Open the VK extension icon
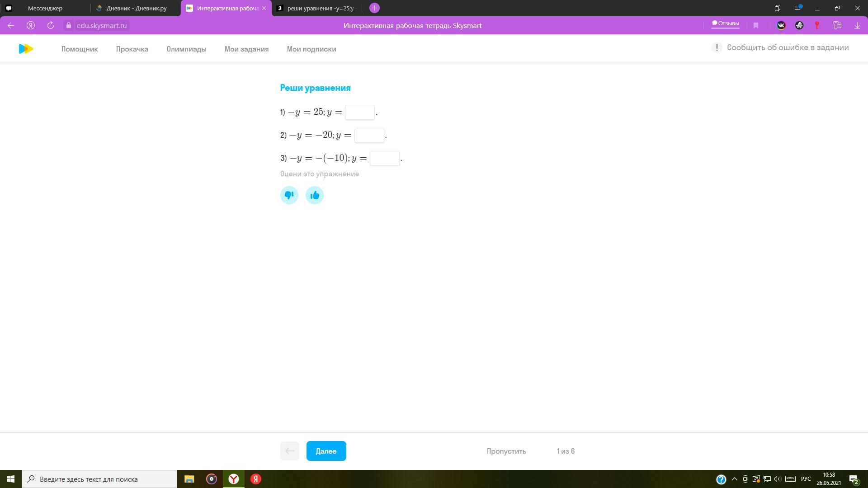 tap(781, 25)
